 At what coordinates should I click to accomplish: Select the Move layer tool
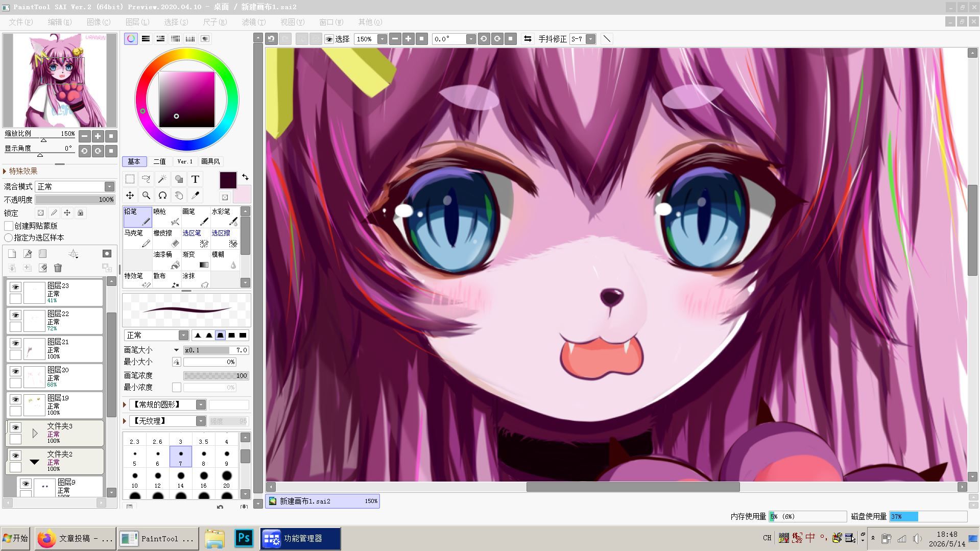(x=130, y=196)
